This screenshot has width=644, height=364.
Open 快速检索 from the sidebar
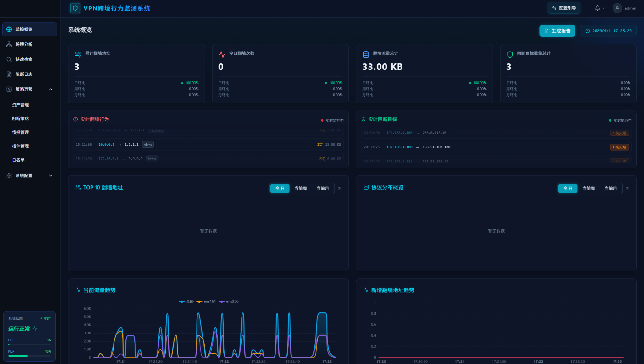tap(24, 59)
